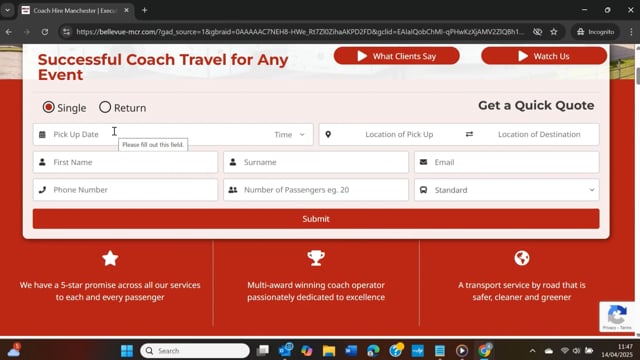This screenshot has height=360, width=640.
Task: Click the award trophy icon
Action: 316,258
